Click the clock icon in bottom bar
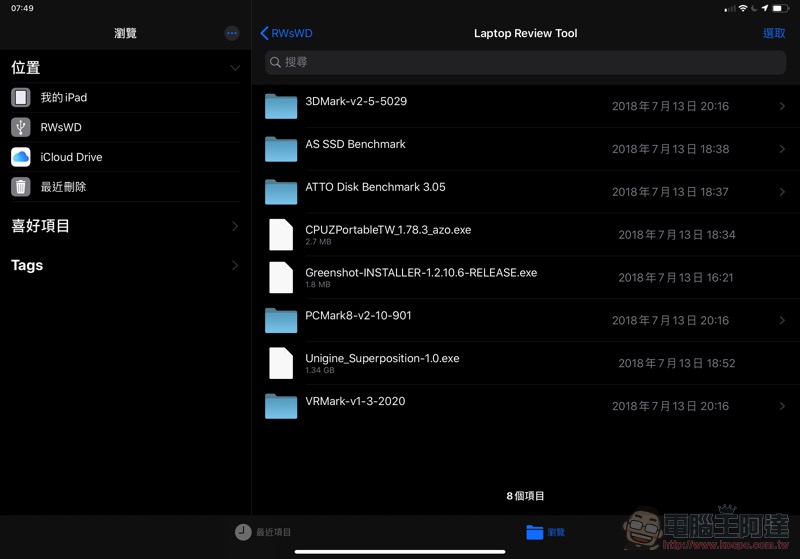The width and height of the screenshot is (800, 559). point(243,532)
